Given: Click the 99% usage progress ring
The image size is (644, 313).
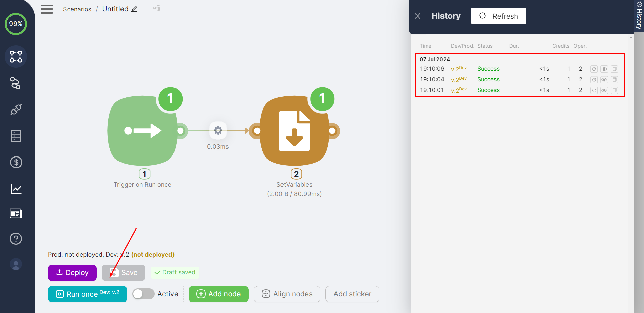Looking at the screenshot, I should tap(16, 24).
